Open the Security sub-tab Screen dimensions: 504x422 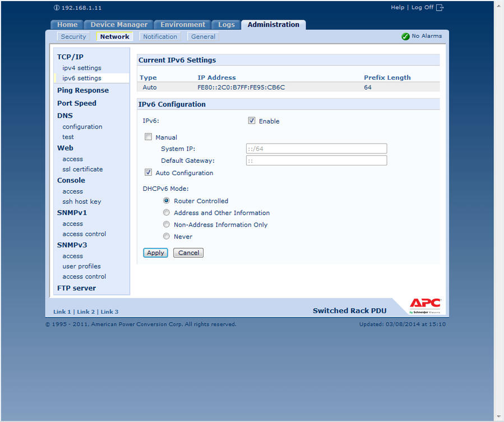(x=73, y=37)
